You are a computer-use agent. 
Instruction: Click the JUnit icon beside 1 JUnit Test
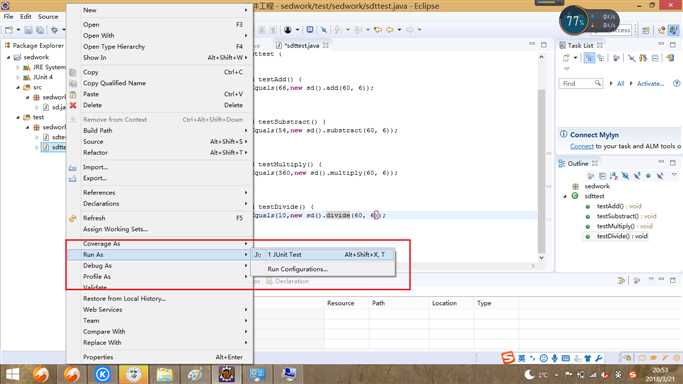coord(258,255)
